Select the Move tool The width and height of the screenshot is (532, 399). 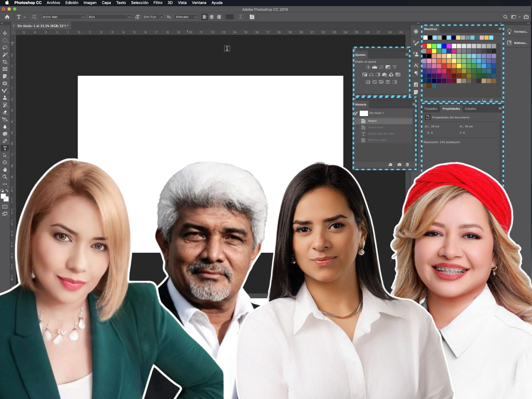[x=5, y=33]
